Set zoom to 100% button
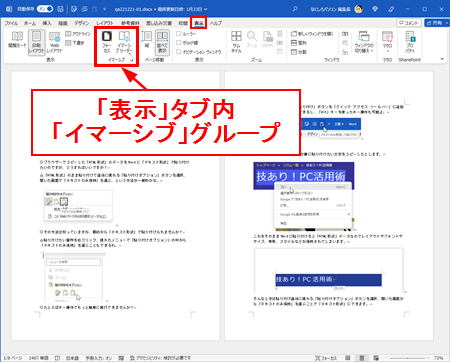 coord(267,40)
